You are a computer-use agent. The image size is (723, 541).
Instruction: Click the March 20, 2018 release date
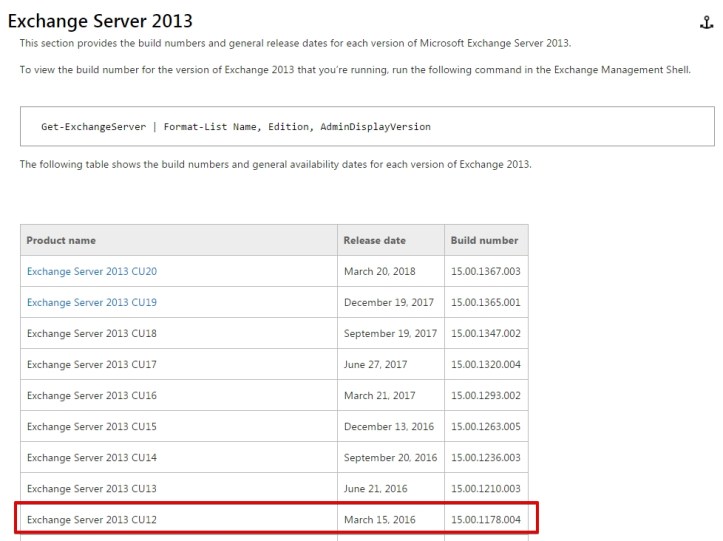point(380,271)
